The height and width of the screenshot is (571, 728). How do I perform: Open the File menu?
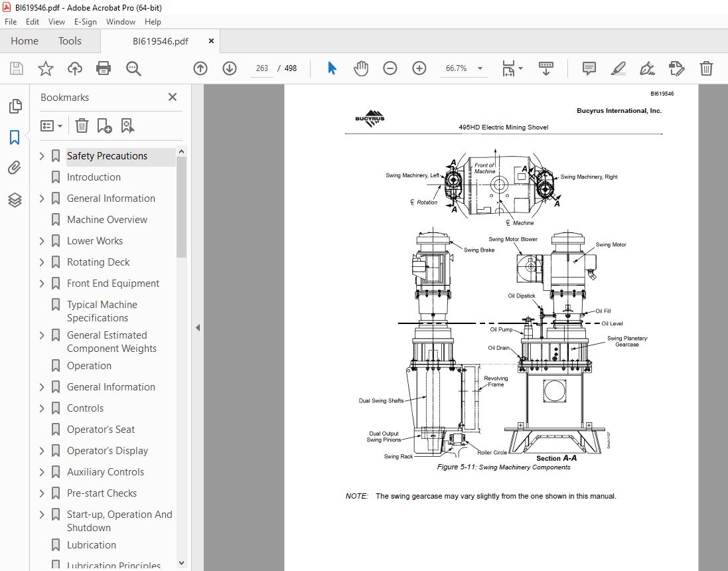10,22
